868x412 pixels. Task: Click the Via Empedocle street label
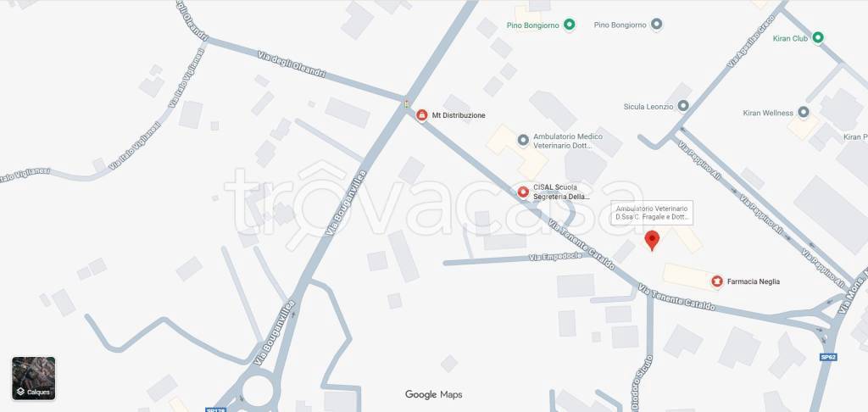tap(555, 256)
